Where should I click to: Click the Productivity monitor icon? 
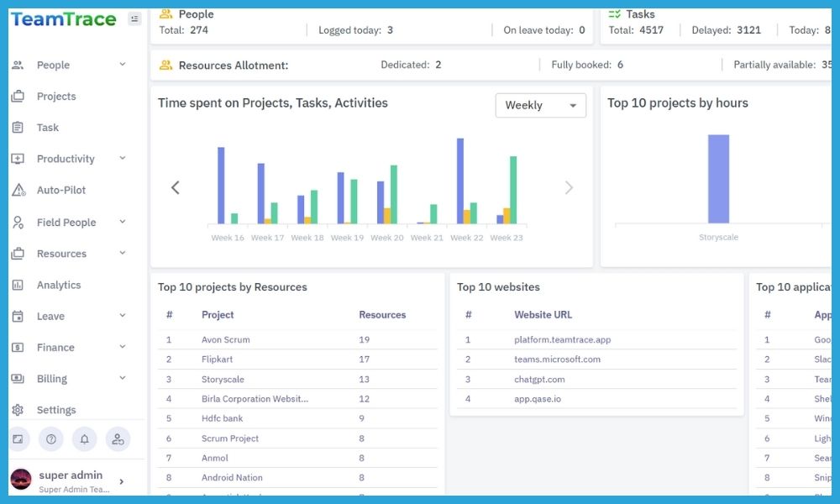click(18, 159)
